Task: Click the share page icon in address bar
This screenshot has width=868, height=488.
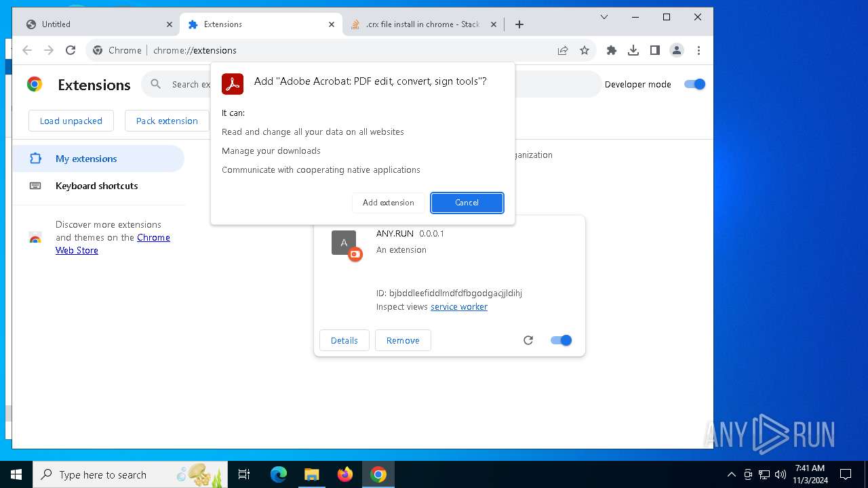Action: click(563, 50)
